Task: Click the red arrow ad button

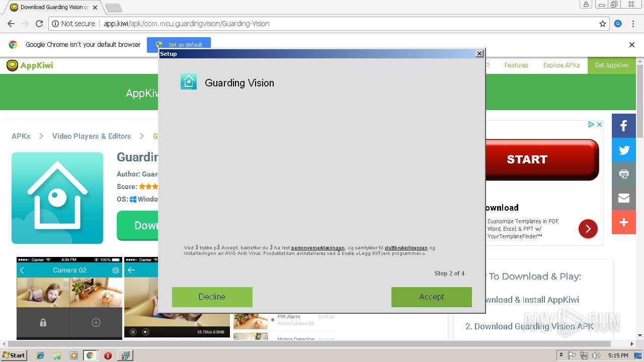Action: pos(588,229)
